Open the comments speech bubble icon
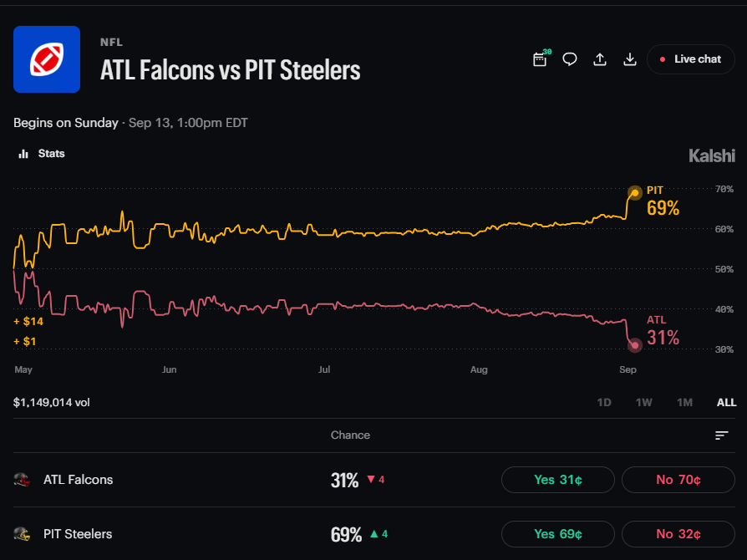This screenshot has height=560, width=747. pyautogui.click(x=570, y=59)
